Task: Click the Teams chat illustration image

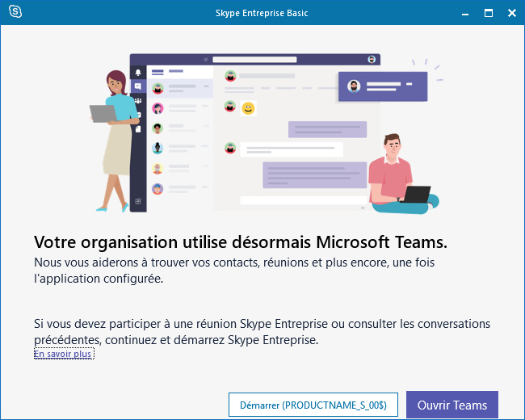Action: click(x=267, y=133)
